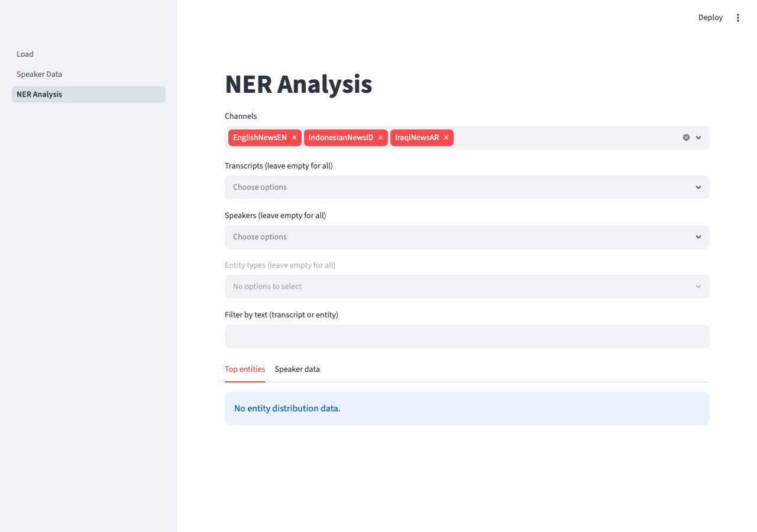Remove the EnglishNewsEN channel tag
Screen dimensions: 757x532
(294, 138)
